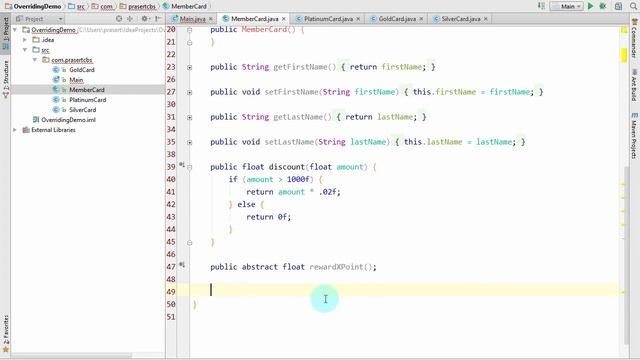Open the Commander side panel
Image resolution: width=640 pixels, height=360 pixels.
point(634,38)
